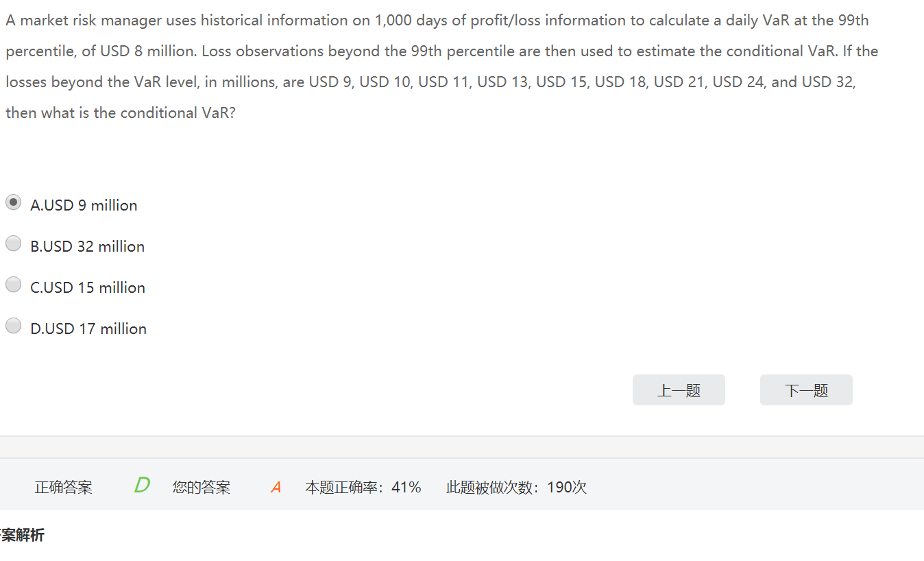Click the 本题正确率 41% statistic
This screenshot has height=561, width=924.
(363, 488)
